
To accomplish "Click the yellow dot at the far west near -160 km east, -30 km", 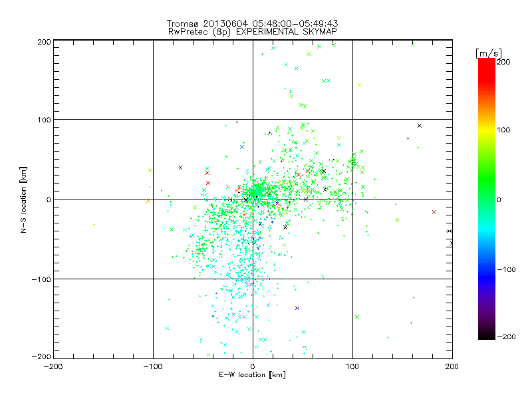I will tap(94, 224).
